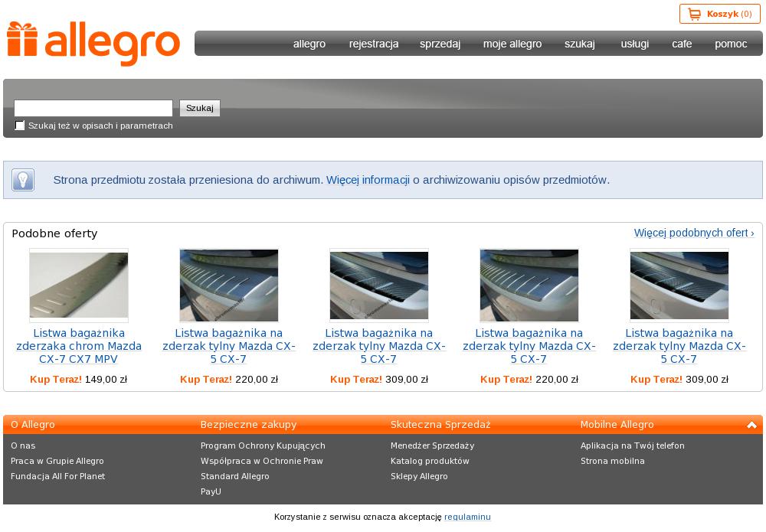
Task: Click the Mobilne Allegro footer heading
Action: 617,425
